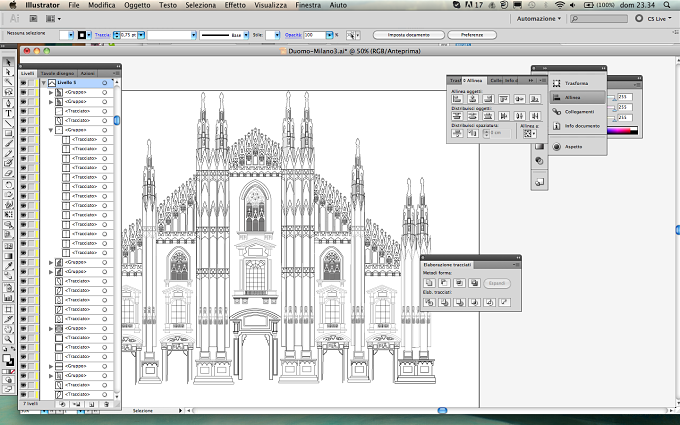Pick the Rotate tool
Screen dimensions: 680x425
(8, 185)
